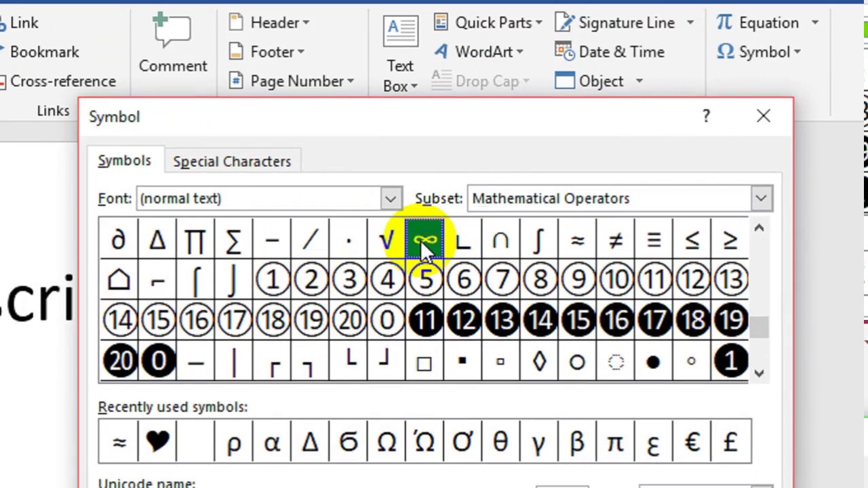
Task: Select the dotted circle symbol
Action: tap(616, 361)
